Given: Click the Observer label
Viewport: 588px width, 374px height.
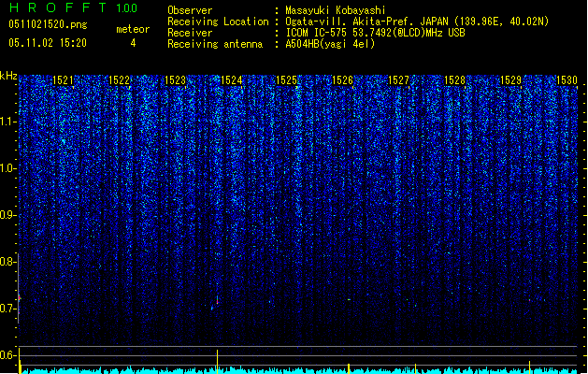Looking at the screenshot, I should [x=190, y=10].
